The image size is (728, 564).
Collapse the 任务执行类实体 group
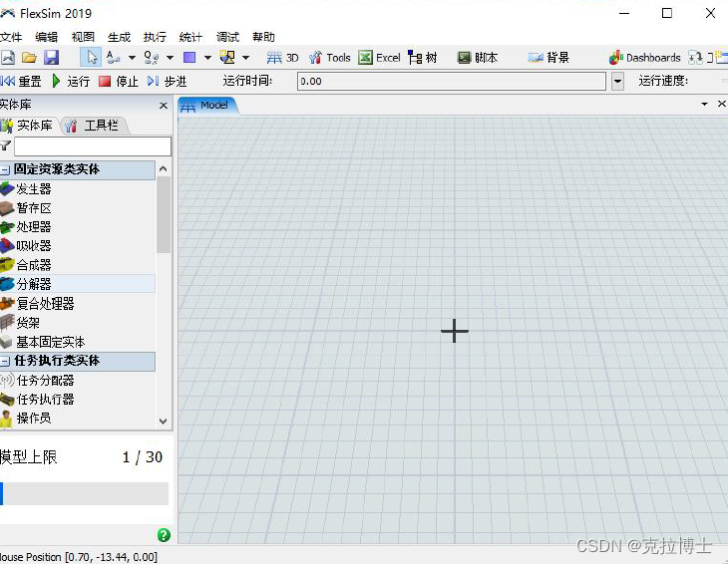coord(5,362)
